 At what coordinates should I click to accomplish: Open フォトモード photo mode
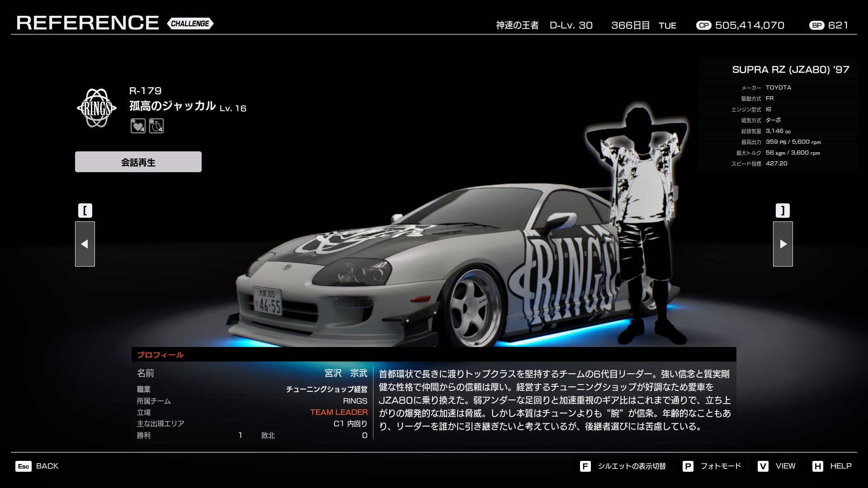click(721, 466)
